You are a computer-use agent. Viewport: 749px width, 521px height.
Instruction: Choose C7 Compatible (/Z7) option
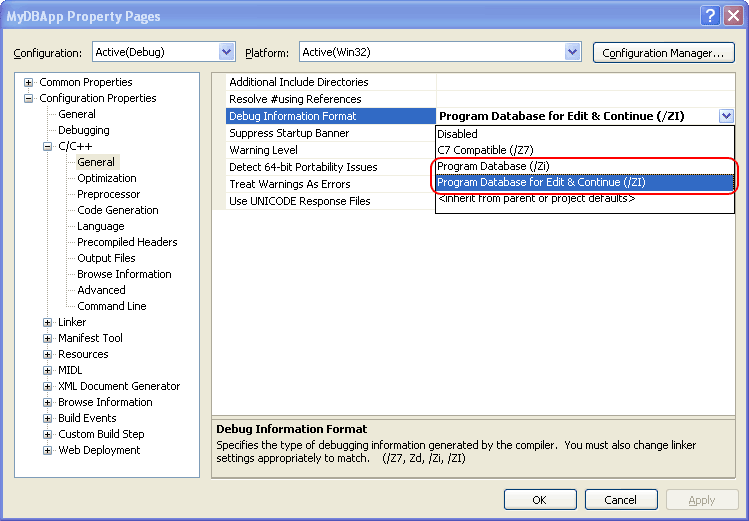pyautogui.click(x=585, y=150)
